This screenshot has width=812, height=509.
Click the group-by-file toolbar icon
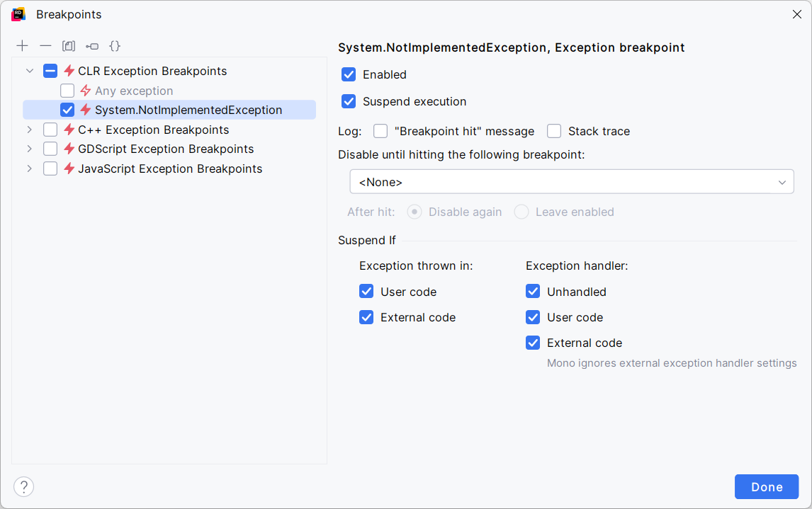68,45
